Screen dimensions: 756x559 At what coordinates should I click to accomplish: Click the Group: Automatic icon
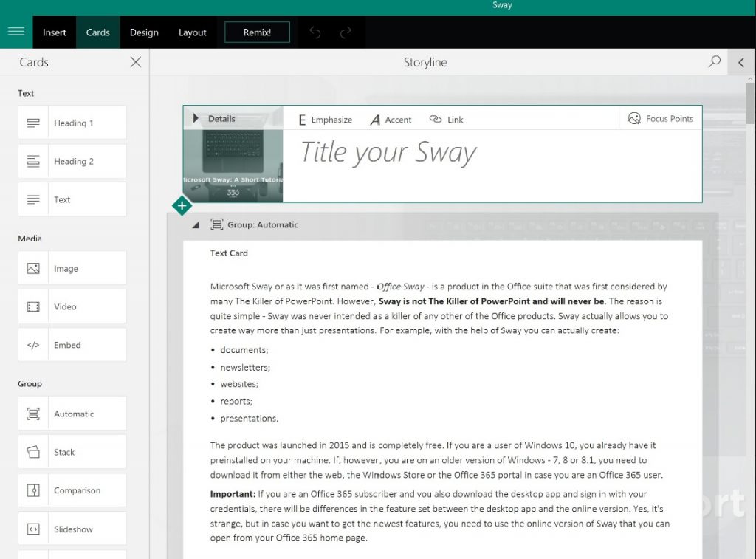216,224
